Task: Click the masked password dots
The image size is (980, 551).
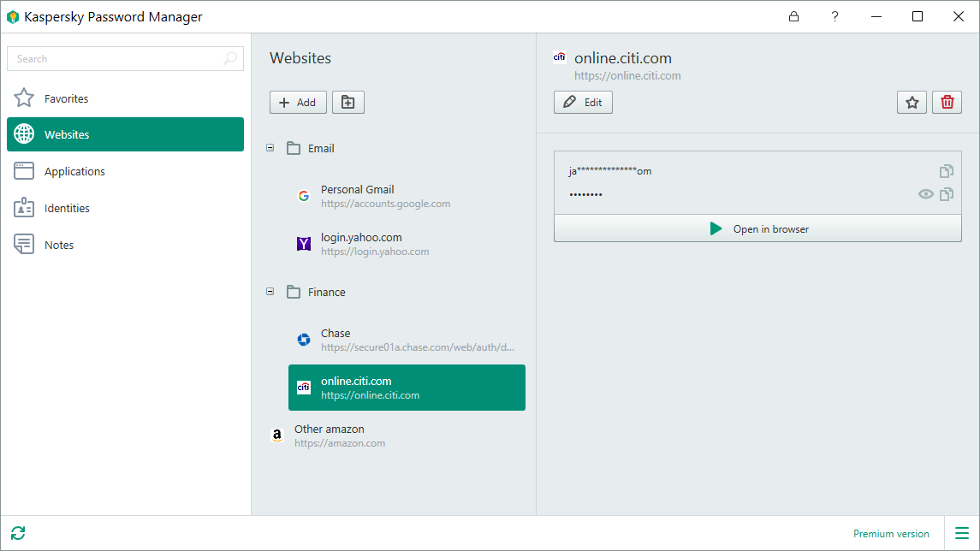Action: 585,195
